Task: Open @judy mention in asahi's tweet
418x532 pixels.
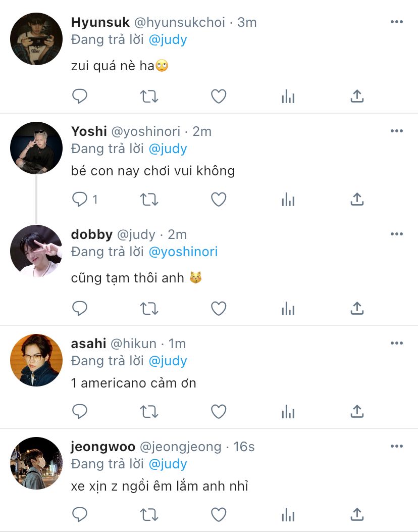Action: tap(168, 361)
